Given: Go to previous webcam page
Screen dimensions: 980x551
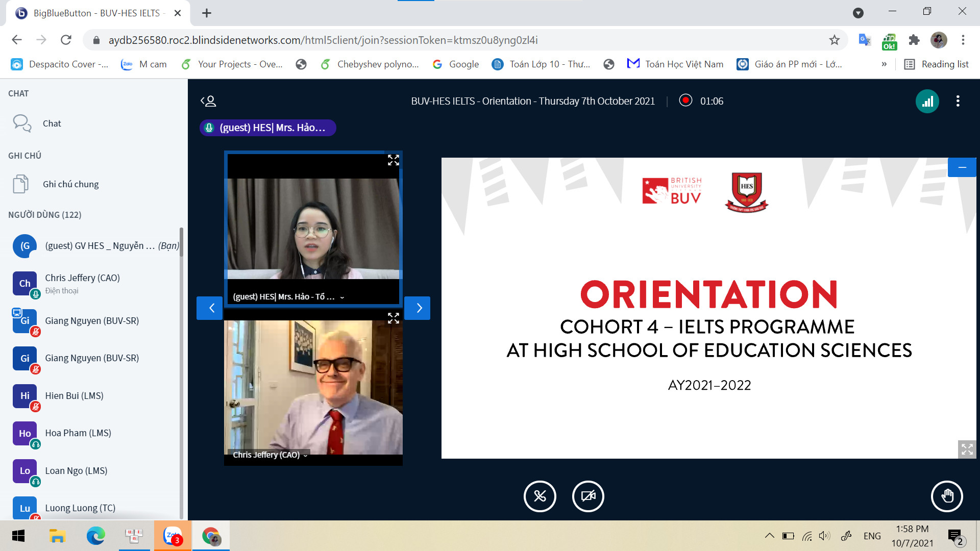Looking at the screenshot, I should (209, 308).
